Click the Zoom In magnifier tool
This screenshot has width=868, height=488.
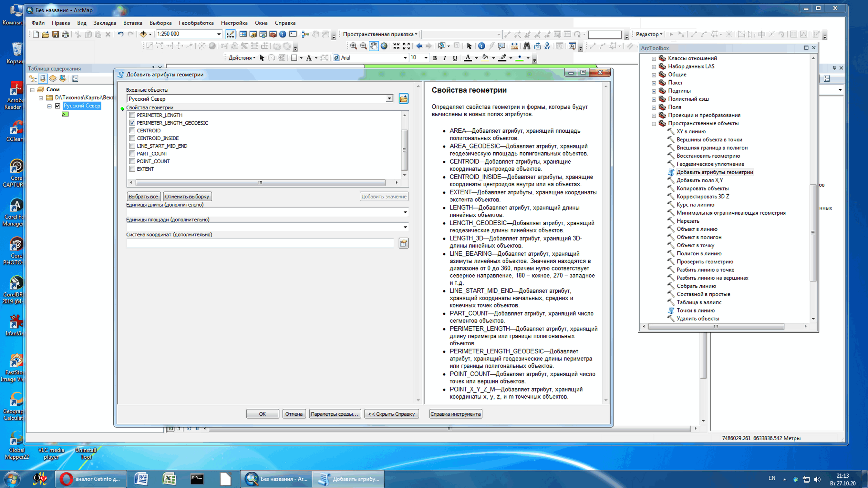tap(353, 46)
